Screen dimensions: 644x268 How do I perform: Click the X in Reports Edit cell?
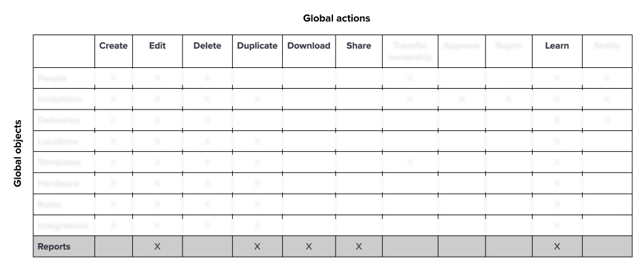coord(157,247)
